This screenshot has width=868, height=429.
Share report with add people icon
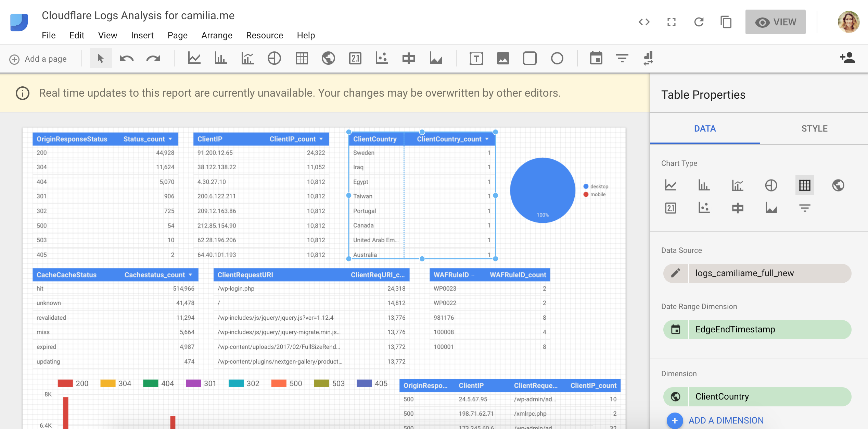click(x=847, y=58)
